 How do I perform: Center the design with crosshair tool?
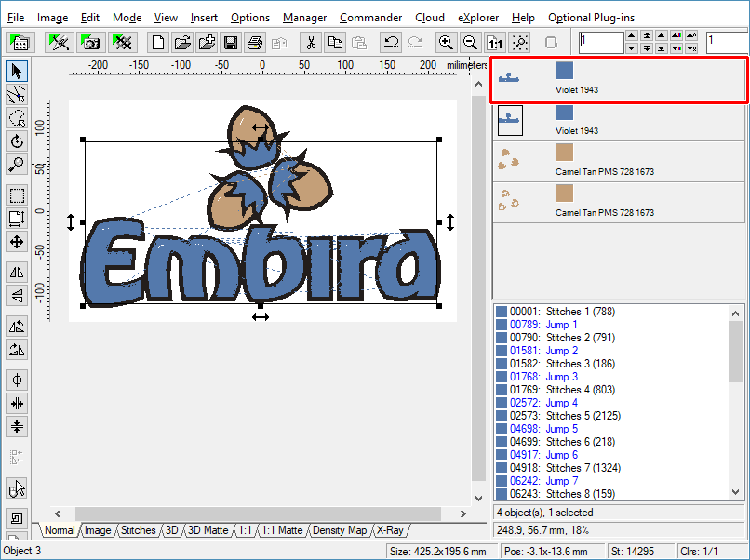point(17,380)
